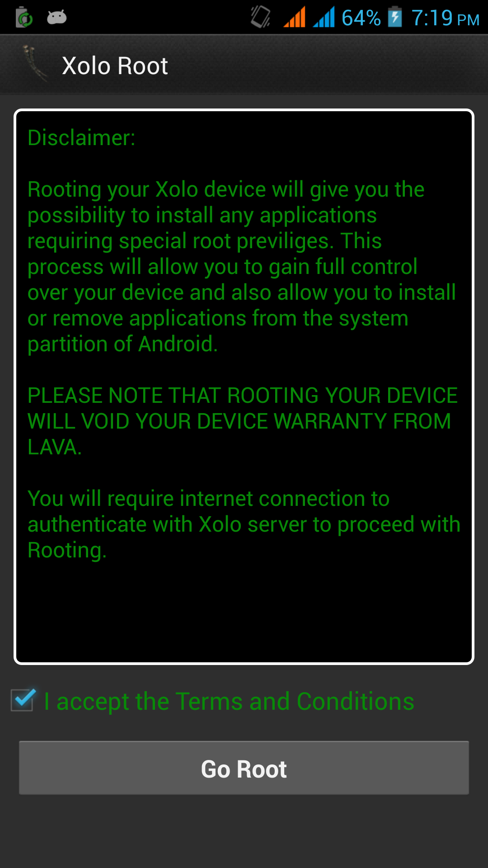Tap the battery saver notification icon

(24, 18)
